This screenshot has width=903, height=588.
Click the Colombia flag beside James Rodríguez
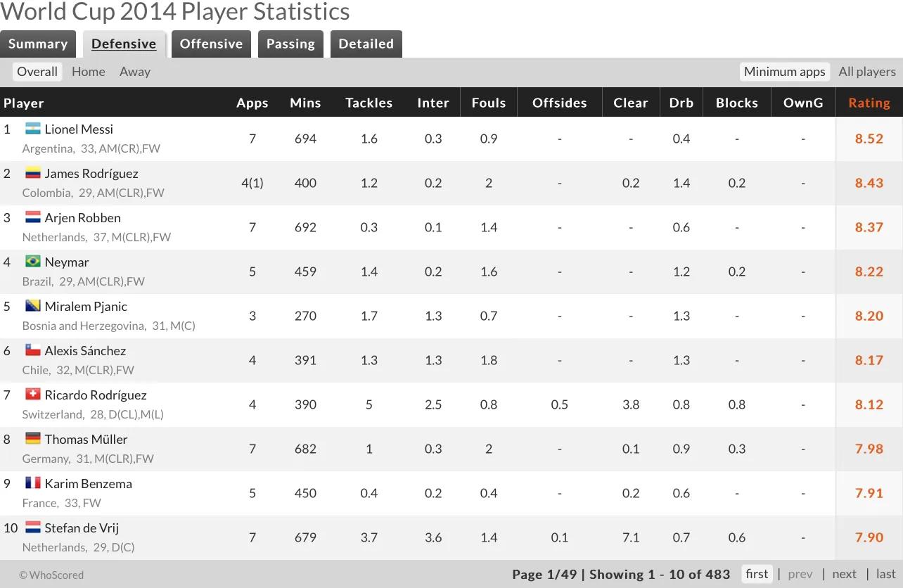(32, 173)
